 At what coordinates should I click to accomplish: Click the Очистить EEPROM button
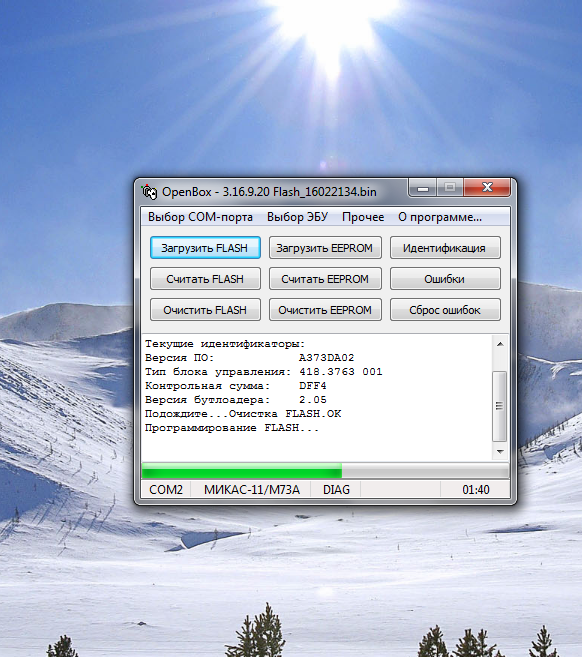pos(325,310)
